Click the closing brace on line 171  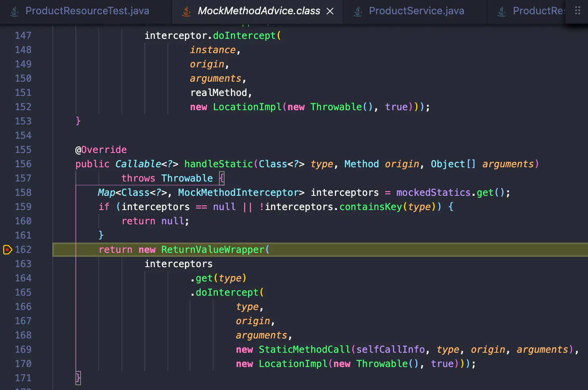(x=78, y=378)
